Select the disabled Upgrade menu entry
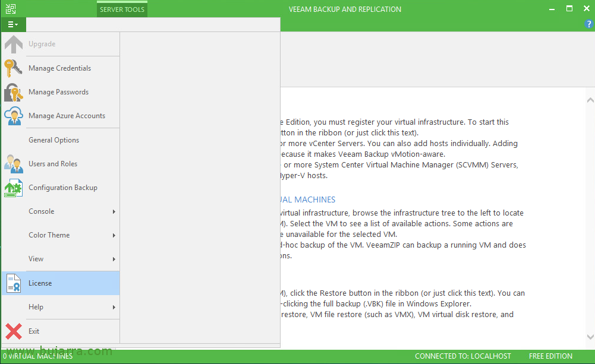 pyautogui.click(x=61, y=44)
